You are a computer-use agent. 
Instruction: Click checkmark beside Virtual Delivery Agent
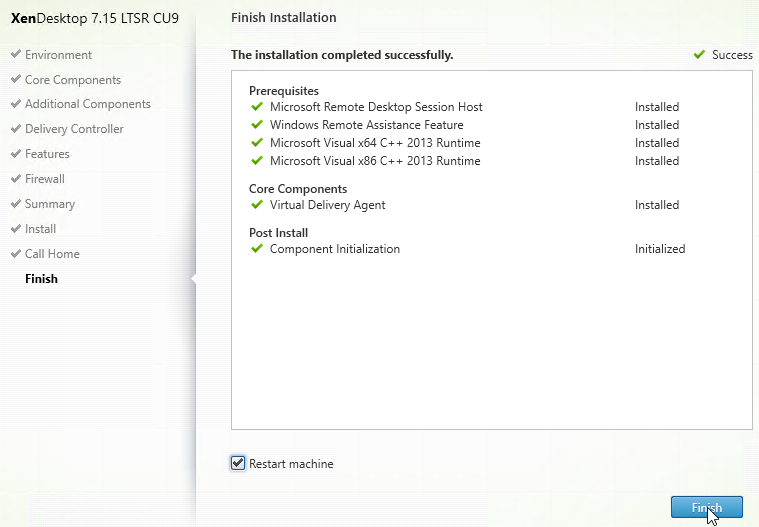tap(257, 205)
